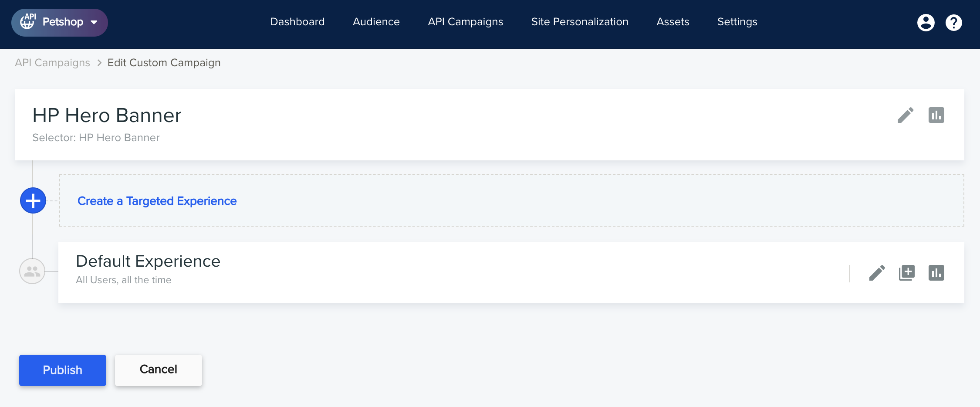
Task: Open the Petshop site selector dropdown
Action: pos(60,22)
